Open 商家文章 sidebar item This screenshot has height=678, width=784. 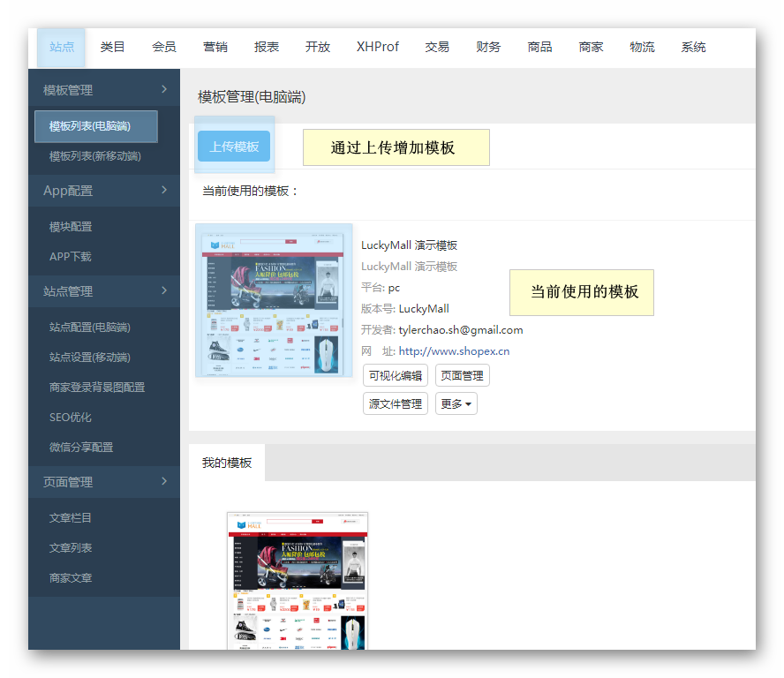(71, 578)
